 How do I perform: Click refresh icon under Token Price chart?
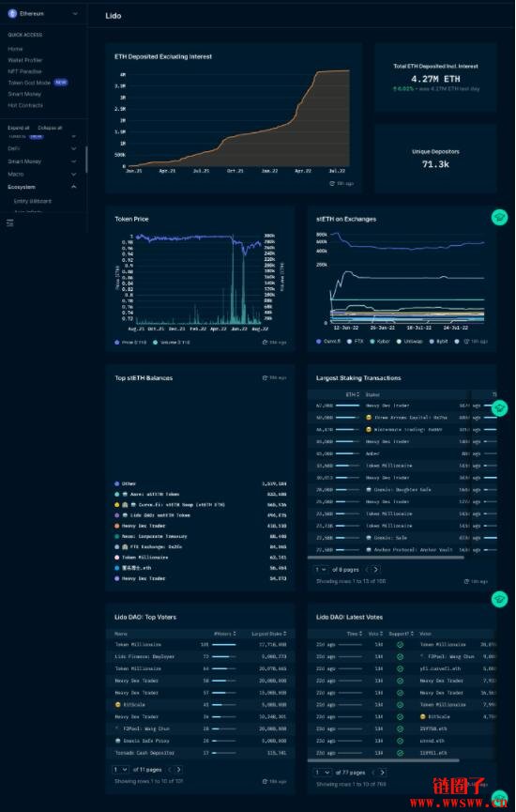click(265, 343)
